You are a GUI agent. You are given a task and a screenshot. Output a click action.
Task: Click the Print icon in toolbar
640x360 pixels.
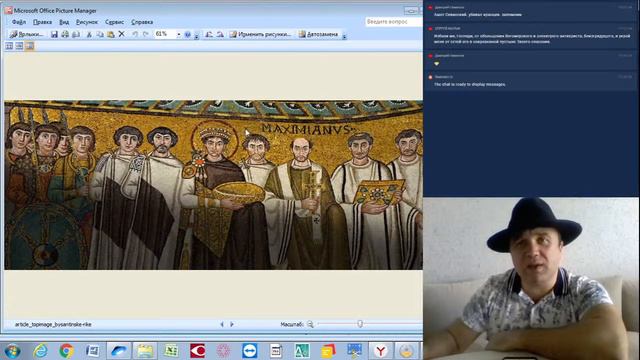pos(65,34)
